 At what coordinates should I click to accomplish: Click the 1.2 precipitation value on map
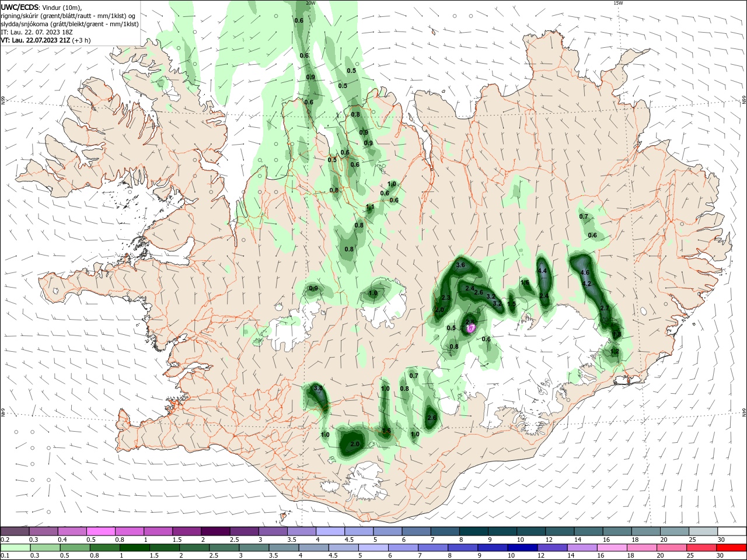(x=614, y=352)
